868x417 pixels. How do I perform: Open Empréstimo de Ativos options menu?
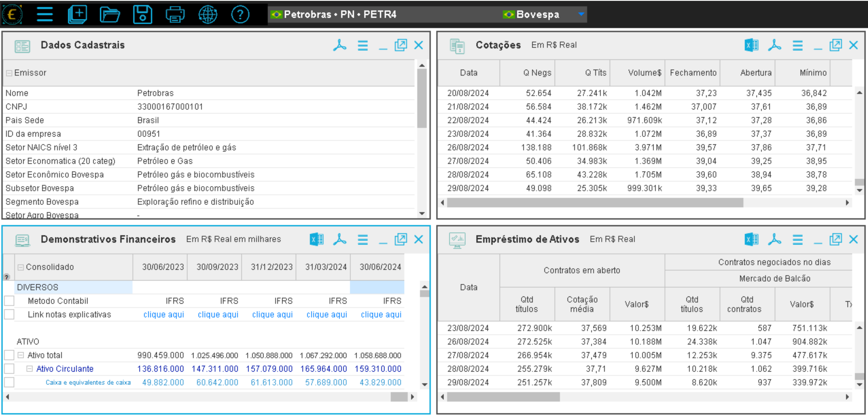click(x=798, y=240)
